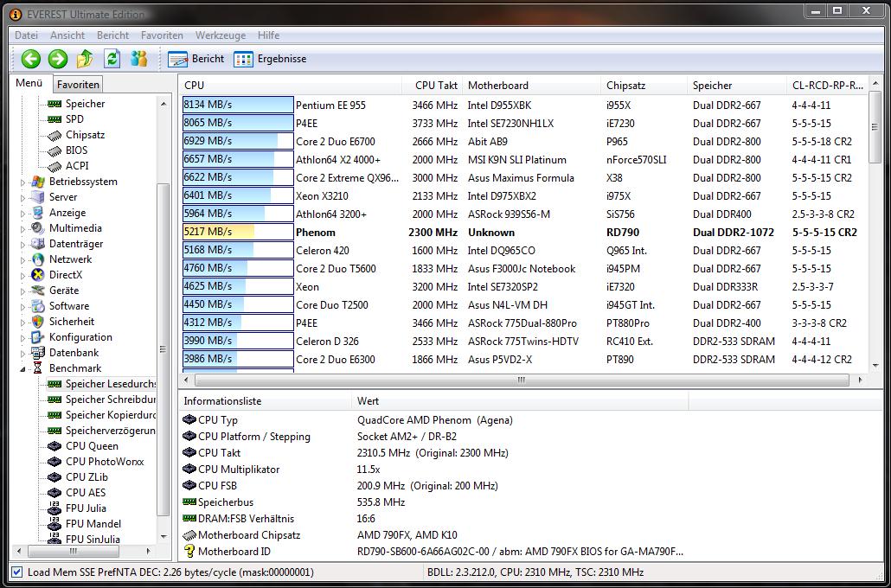Screen dimensions: 891x588
Task: Click the Multimedia speaker icon
Action: pyautogui.click(x=38, y=227)
